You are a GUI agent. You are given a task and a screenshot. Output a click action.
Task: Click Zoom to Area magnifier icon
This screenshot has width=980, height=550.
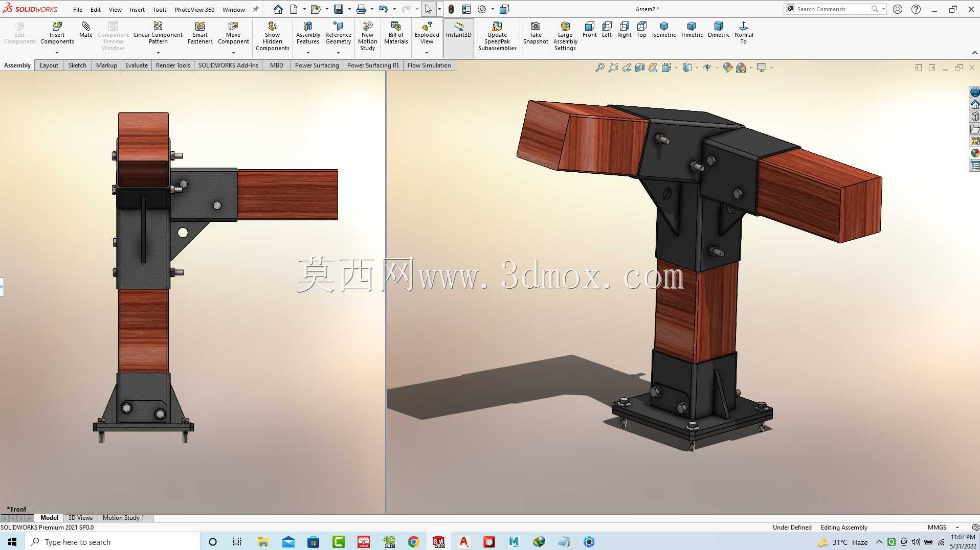[x=613, y=67]
